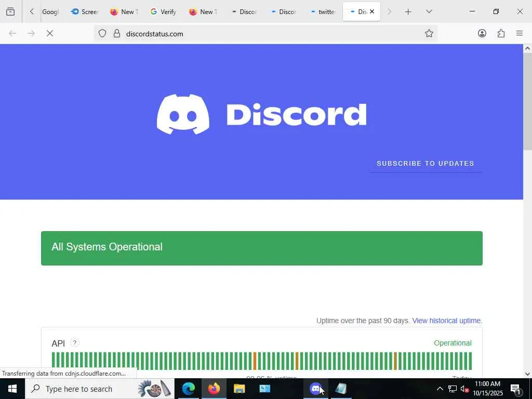Open Microsoft Edge from the taskbar
Viewport: 532px width, 399px height.
pos(188,389)
